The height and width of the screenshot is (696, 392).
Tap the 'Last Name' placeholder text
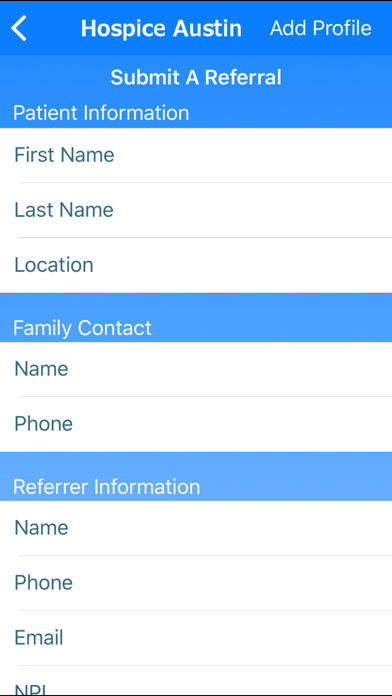pos(64,210)
